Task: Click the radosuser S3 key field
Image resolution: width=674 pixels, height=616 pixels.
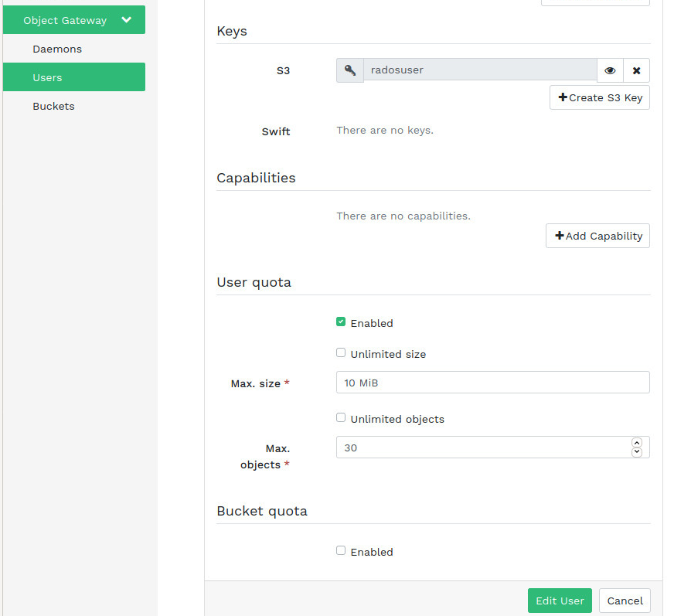Action: point(479,70)
